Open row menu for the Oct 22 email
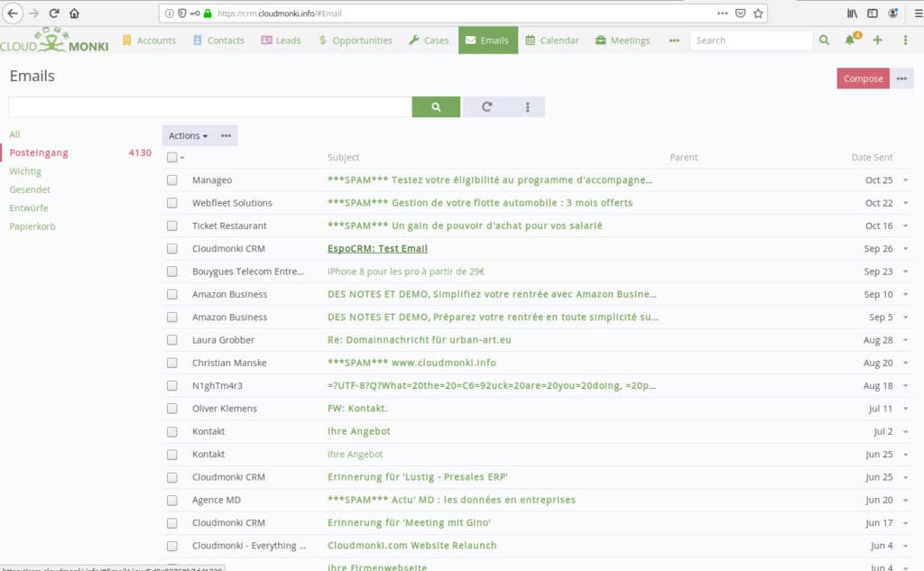This screenshot has width=924, height=571. [905, 203]
